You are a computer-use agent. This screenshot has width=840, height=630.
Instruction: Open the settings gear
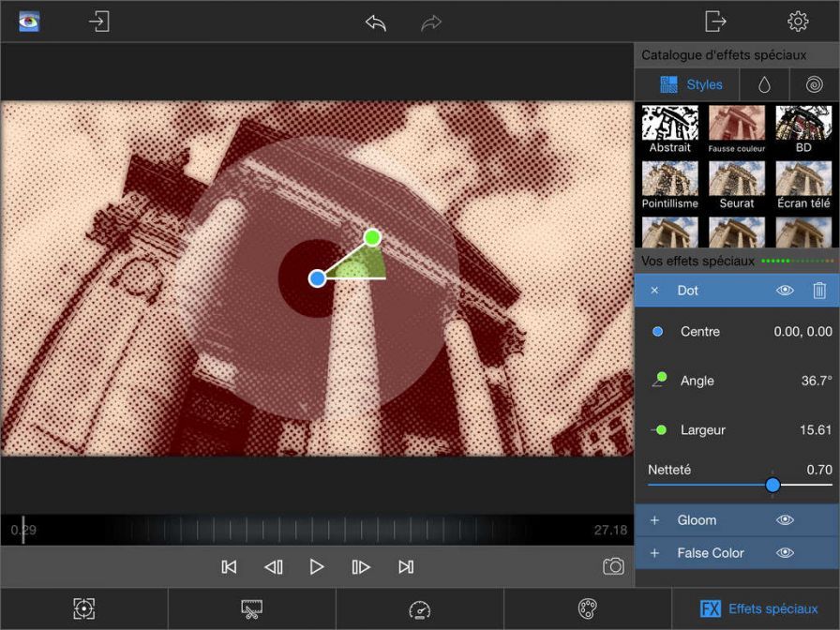tap(798, 22)
